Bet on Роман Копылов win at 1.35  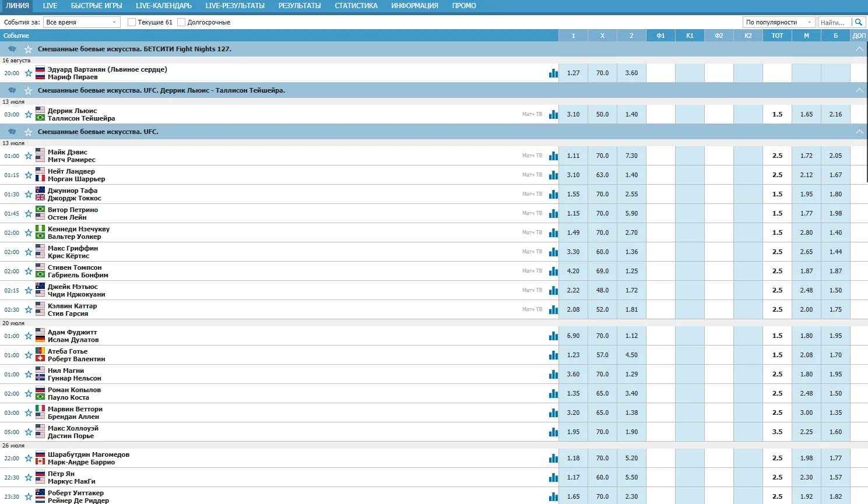coord(573,394)
